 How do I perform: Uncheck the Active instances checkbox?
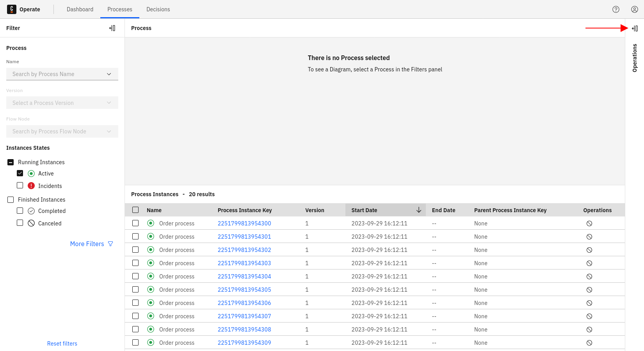coord(20,173)
